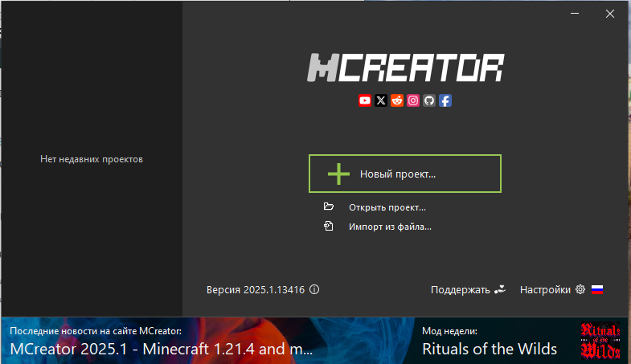Close the MCreator window
This screenshot has height=364, width=631.
click(x=610, y=14)
